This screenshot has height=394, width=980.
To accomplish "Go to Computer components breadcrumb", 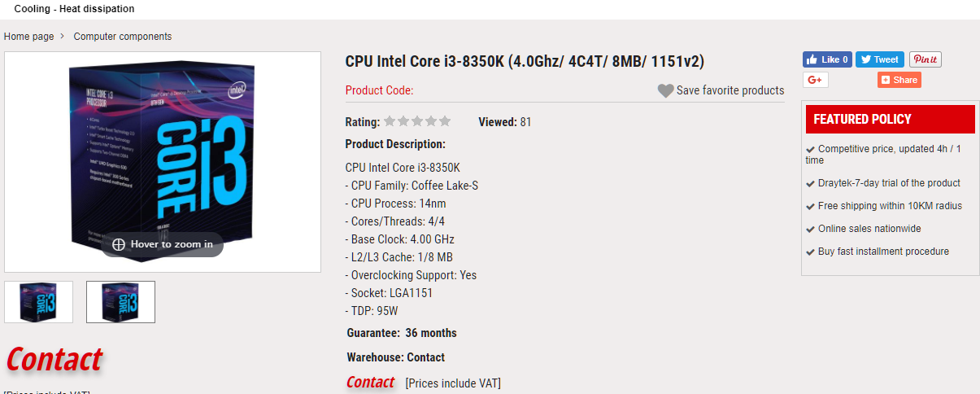I will coord(123,37).
